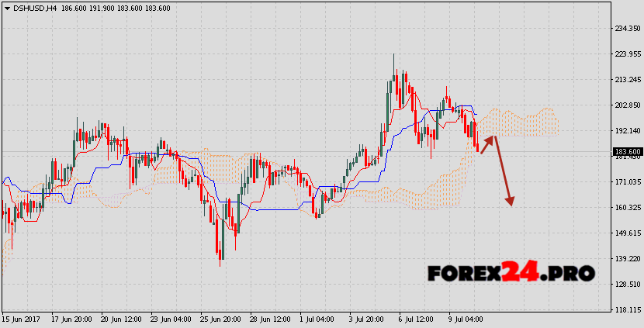Click the FOREX24.PRO watermark logo
This screenshot has height=328, width=644.
tap(511, 272)
